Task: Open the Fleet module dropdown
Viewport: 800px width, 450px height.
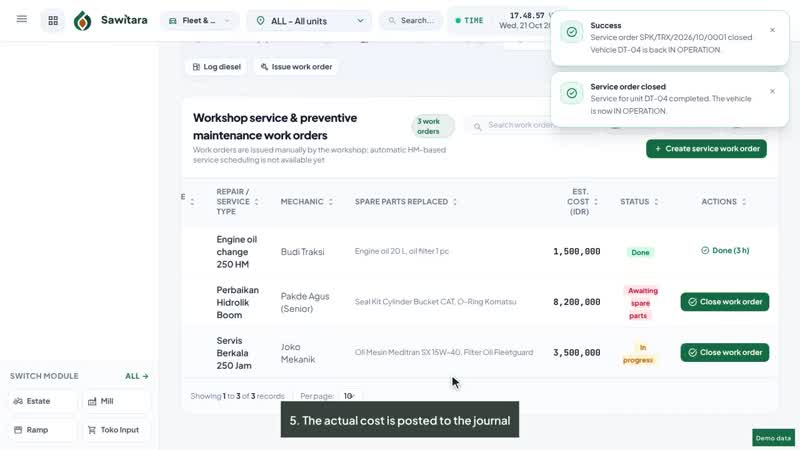Action: [x=200, y=20]
